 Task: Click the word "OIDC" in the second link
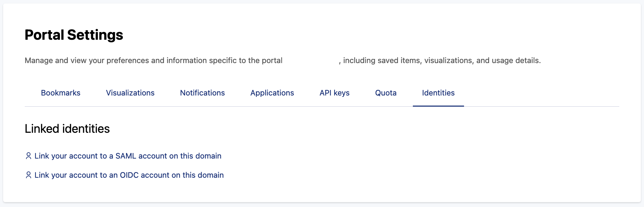tap(129, 175)
